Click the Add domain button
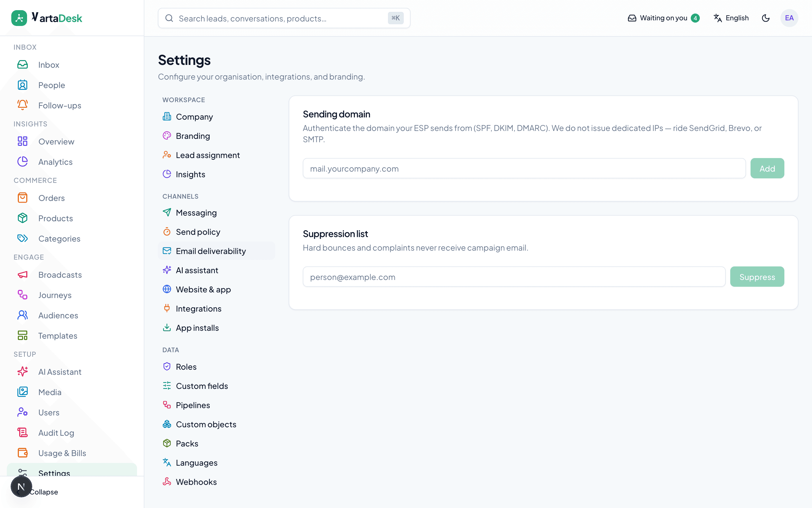 (x=767, y=168)
